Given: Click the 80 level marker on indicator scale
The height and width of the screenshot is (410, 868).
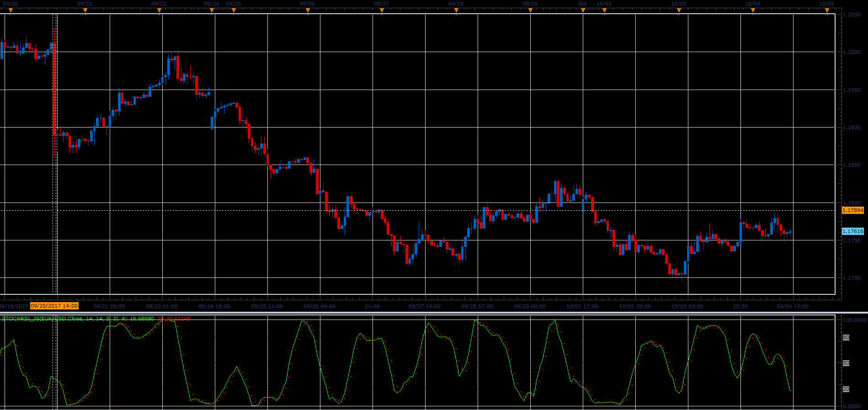Looking at the screenshot, I should [846, 337].
